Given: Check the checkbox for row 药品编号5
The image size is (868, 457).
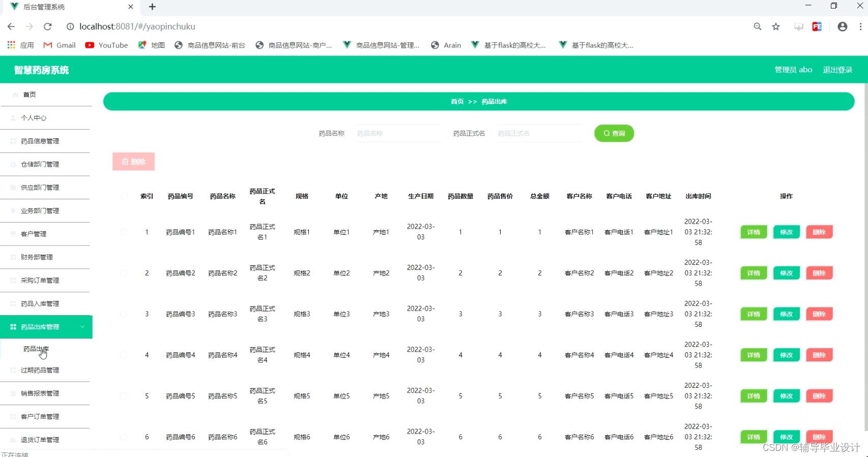Looking at the screenshot, I should pyautogui.click(x=124, y=396).
